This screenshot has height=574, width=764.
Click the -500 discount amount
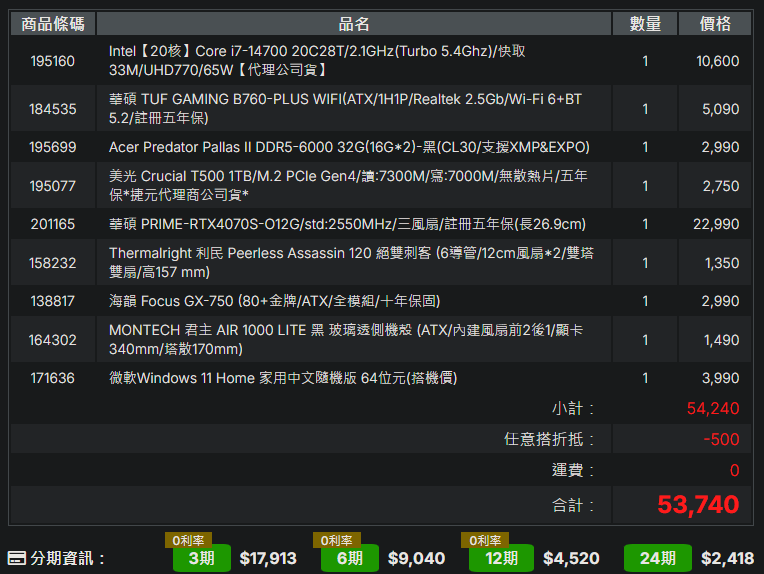pos(722,439)
